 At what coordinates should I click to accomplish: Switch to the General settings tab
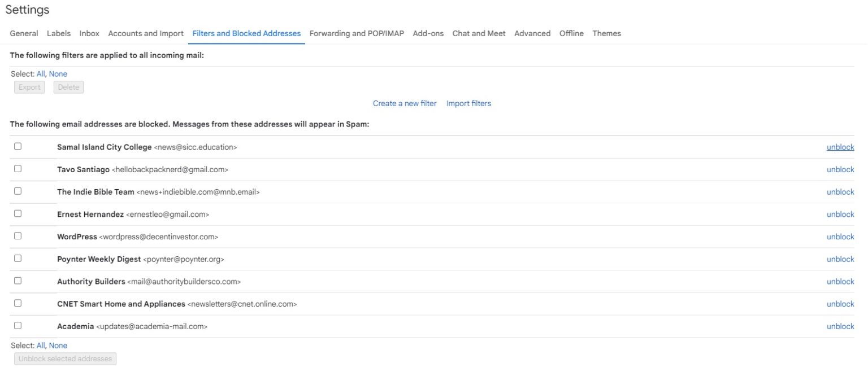click(x=23, y=33)
